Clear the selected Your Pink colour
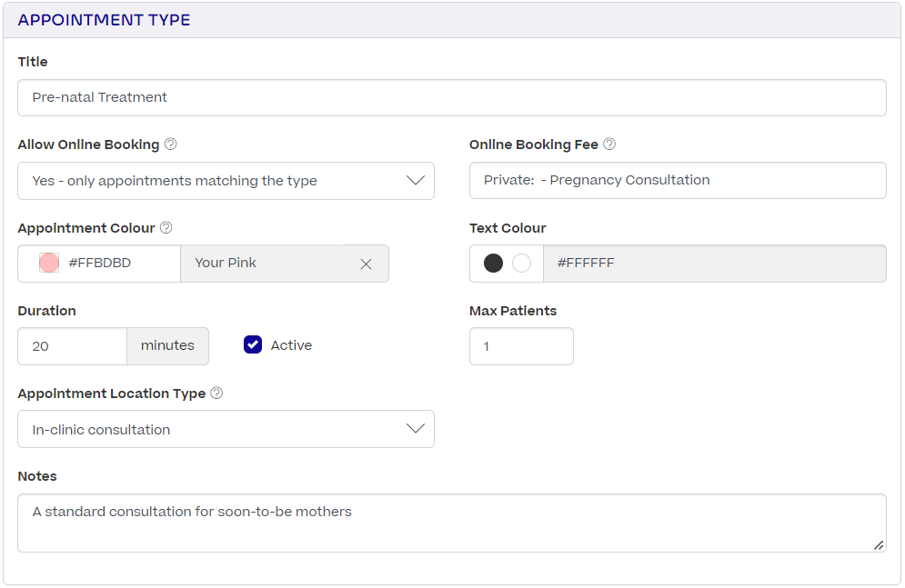This screenshot has height=588, width=905. 367,264
